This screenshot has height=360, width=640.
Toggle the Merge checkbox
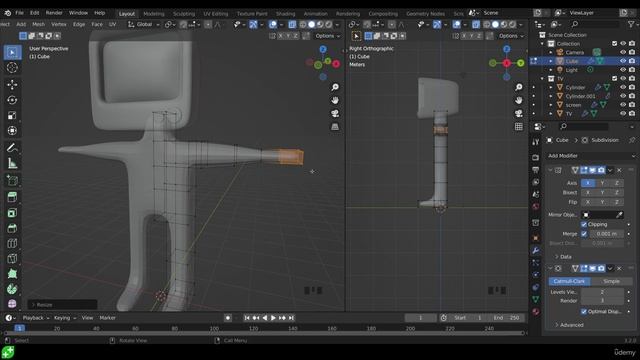[x=584, y=234]
